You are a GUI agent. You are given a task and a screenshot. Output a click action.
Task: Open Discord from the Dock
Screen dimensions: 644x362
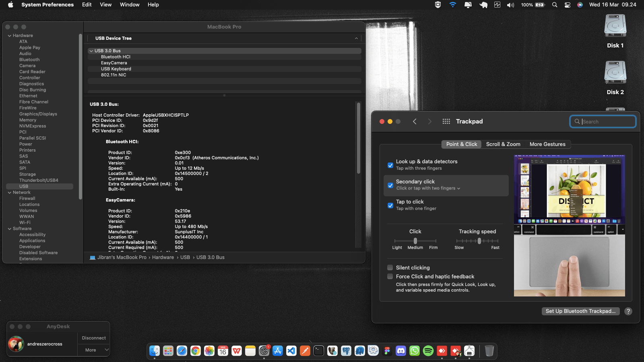pyautogui.click(x=401, y=351)
